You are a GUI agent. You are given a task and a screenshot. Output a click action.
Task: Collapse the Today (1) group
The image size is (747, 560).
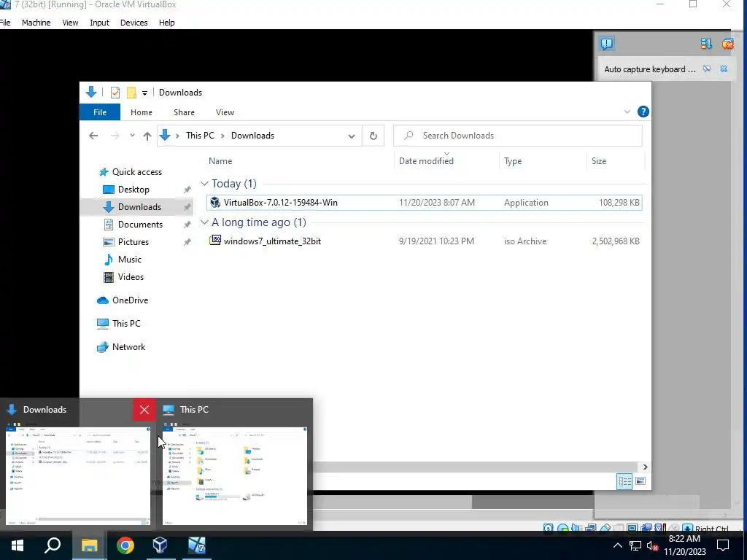tap(204, 183)
